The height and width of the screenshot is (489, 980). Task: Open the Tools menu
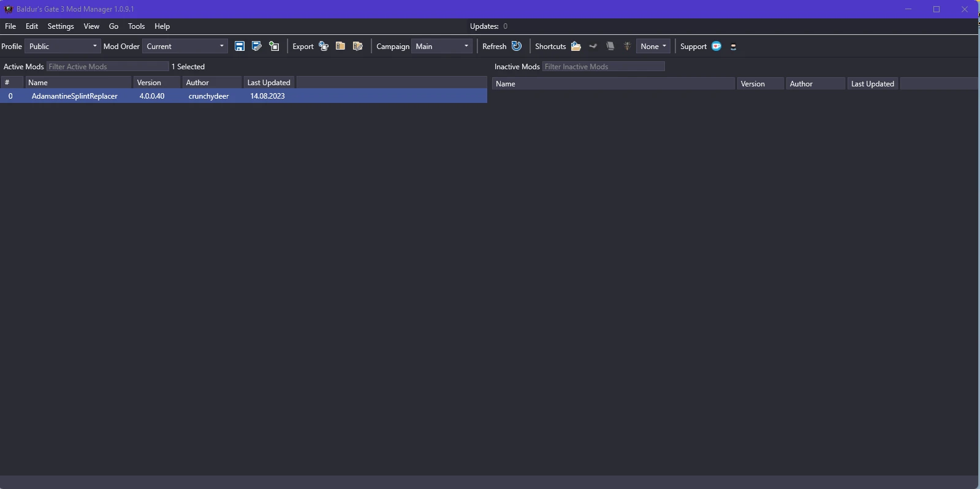[136, 26]
